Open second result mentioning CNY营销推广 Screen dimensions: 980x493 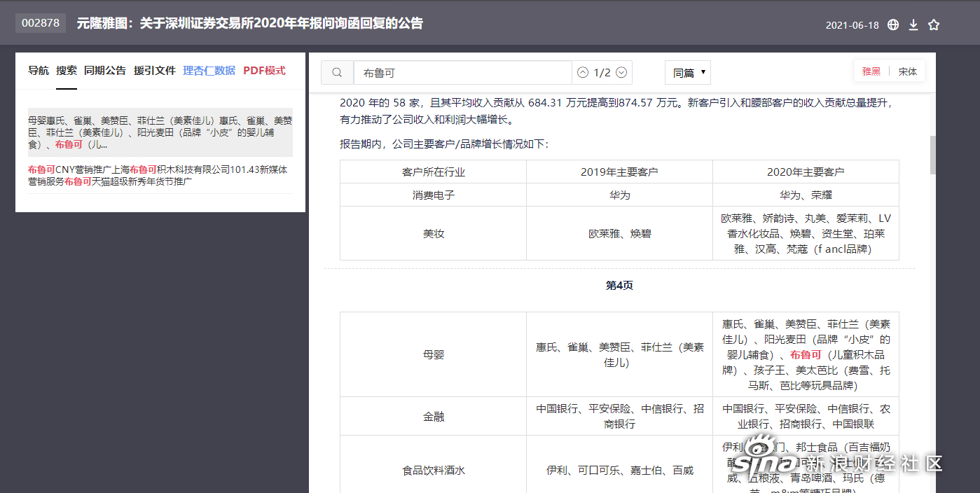pos(160,176)
